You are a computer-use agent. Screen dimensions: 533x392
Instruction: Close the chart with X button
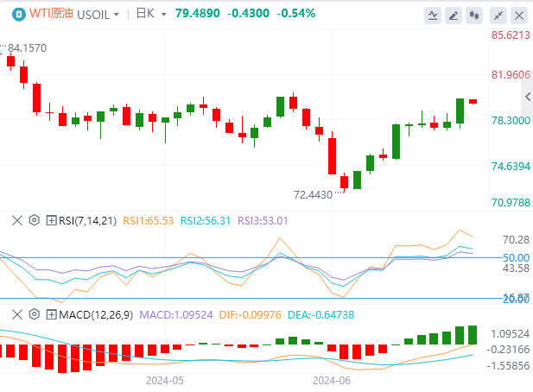tap(519, 16)
